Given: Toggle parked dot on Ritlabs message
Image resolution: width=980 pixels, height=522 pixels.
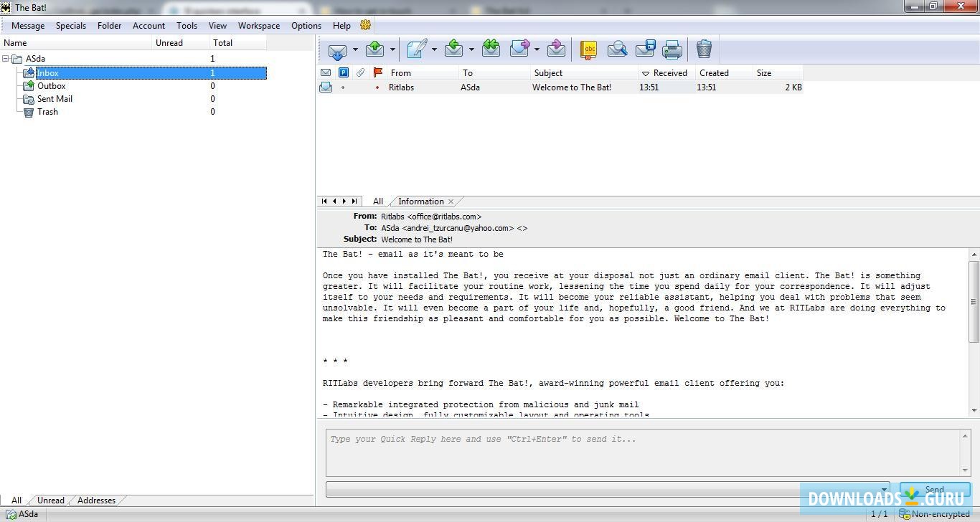Looking at the screenshot, I should (343, 87).
